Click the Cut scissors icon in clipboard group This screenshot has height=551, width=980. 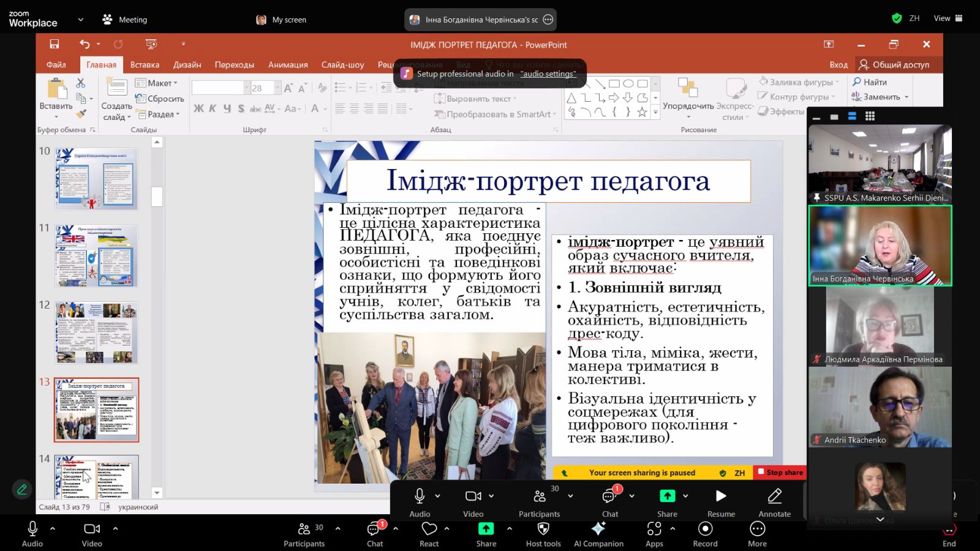tap(81, 83)
